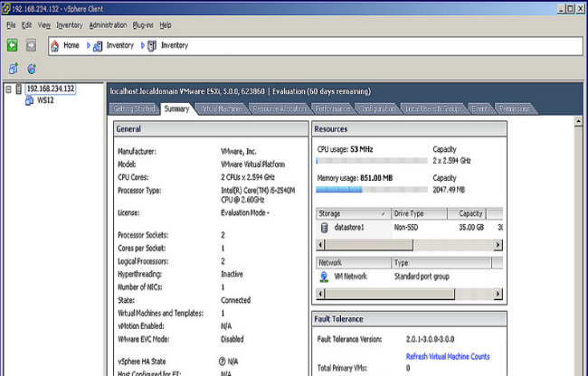Switch to the Permissions tab
The height and width of the screenshot is (376, 588).
[x=515, y=108]
